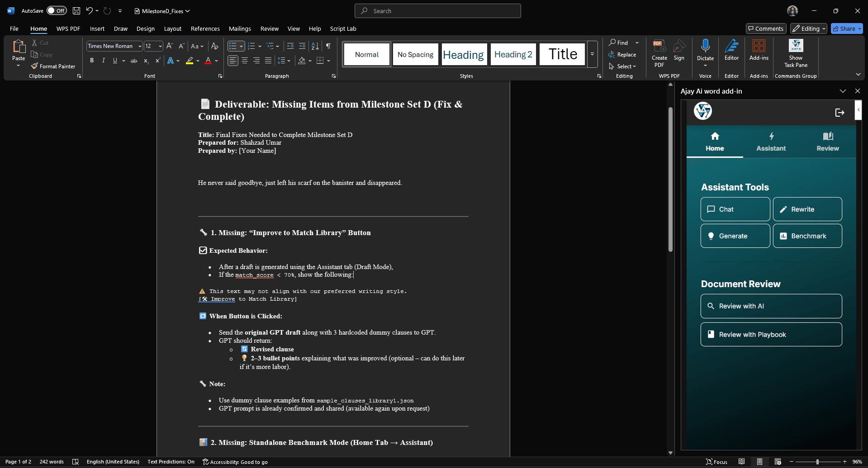Toggle show paragraph marks
This screenshot has width=868, height=468.
click(x=328, y=46)
